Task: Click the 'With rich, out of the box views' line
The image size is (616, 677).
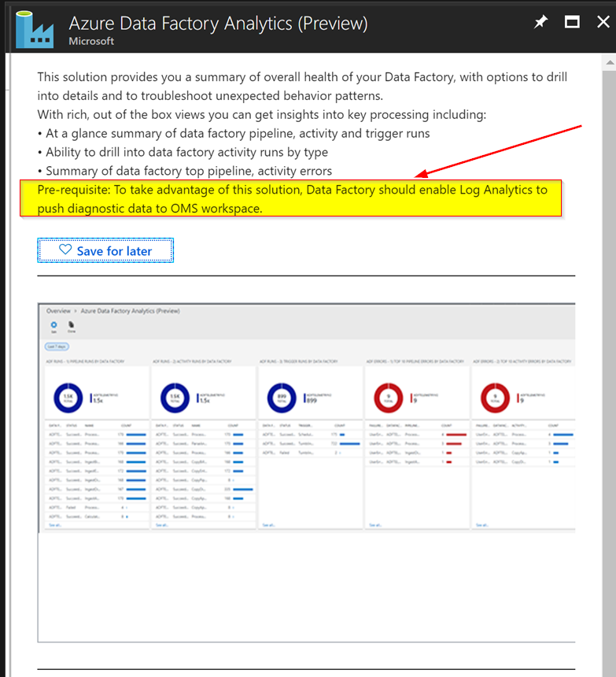Action: point(262,115)
